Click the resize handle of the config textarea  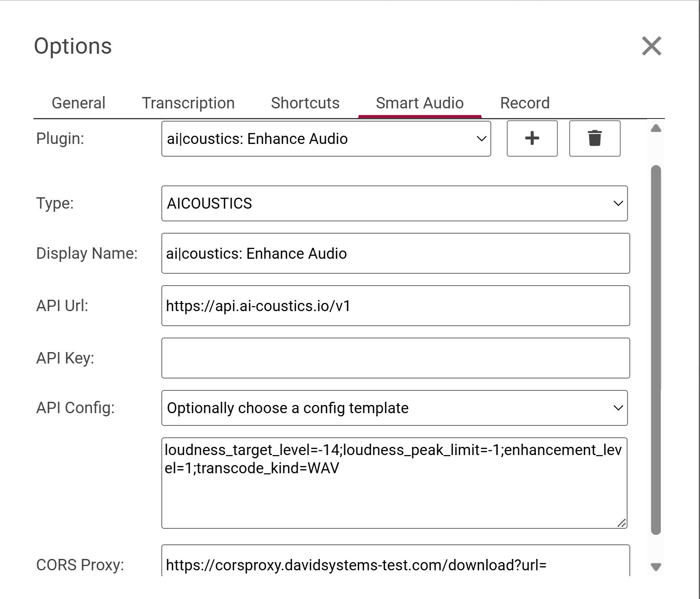[622, 523]
